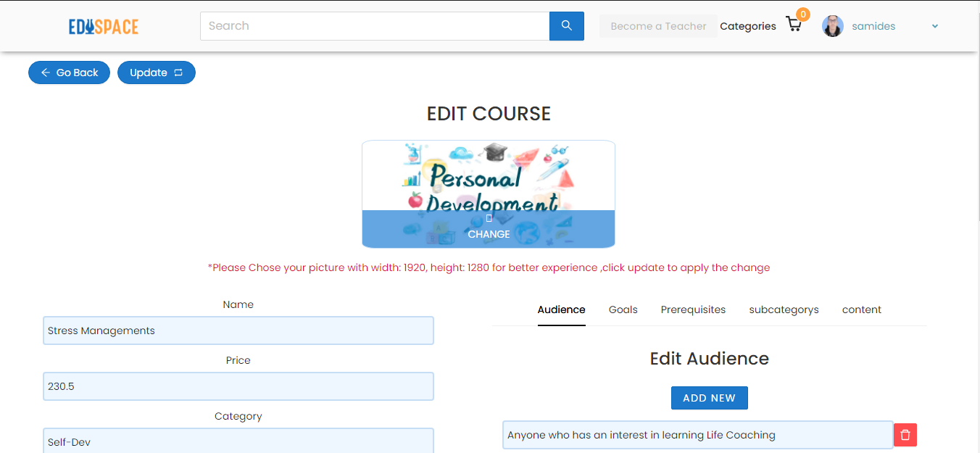This screenshot has width=980, height=453.
Task: Click the Price field showing 230.5
Action: [x=238, y=386]
